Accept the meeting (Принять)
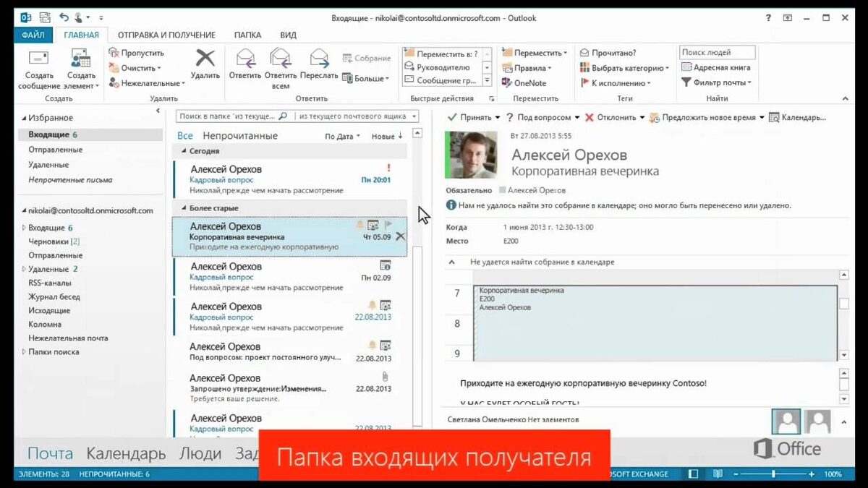This screenshot has height=488, width=868. pyautogui.click(x=470, y=117)
